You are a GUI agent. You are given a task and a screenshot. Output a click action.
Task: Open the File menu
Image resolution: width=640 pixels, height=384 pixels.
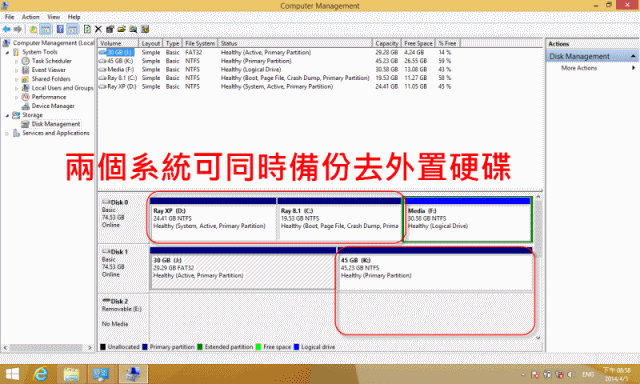pyautogui.click(x=9, y=17)
